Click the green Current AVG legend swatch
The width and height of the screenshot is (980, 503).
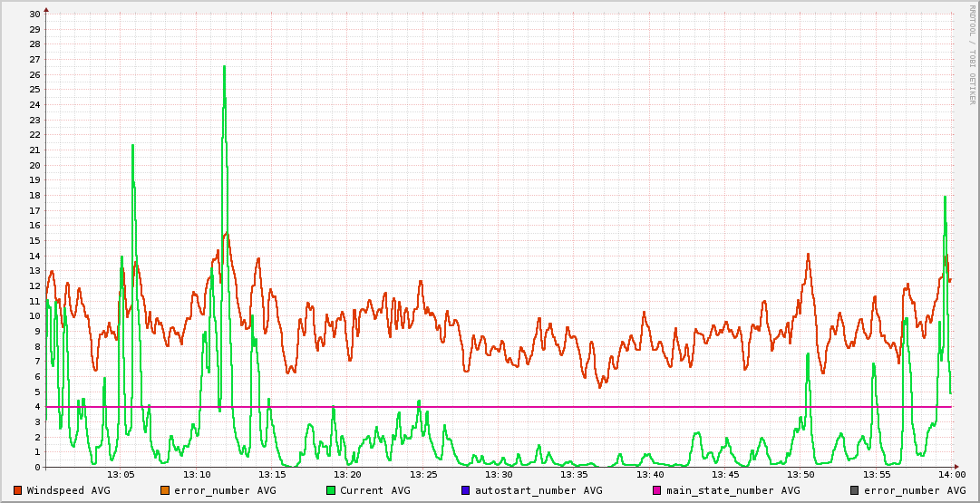(x=331, y=490)
